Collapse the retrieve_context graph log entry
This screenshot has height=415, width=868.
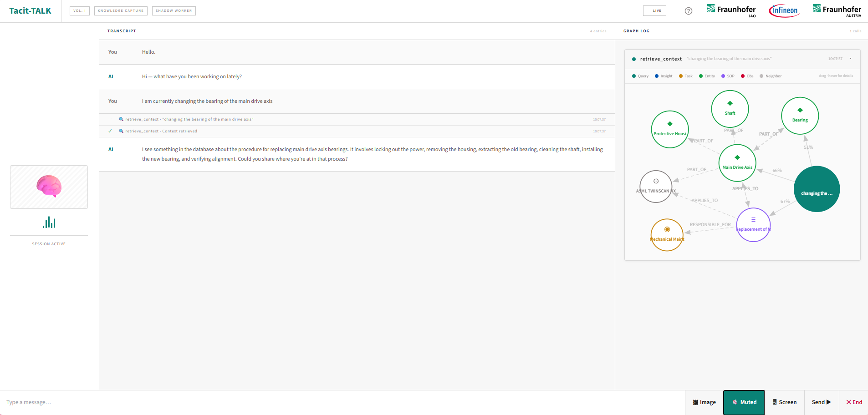pos(850,59)
